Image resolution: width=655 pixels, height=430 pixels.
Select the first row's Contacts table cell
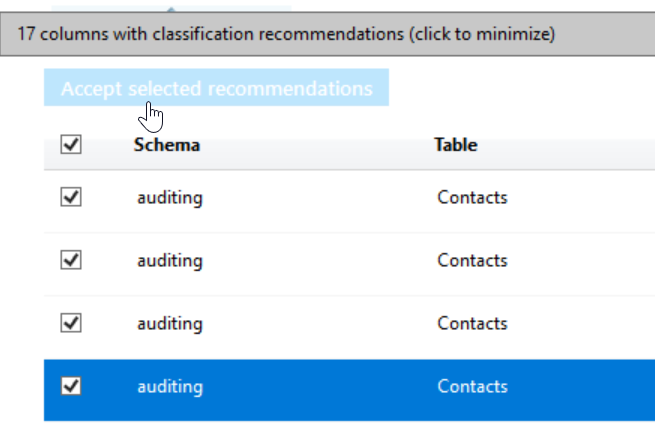[x=472, y=198]
